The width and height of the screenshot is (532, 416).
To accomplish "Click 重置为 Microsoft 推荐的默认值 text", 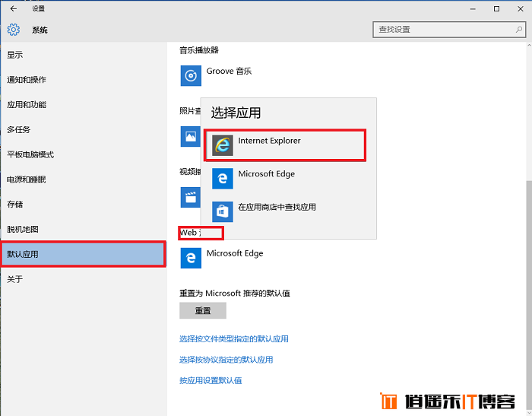I will pos(235,293).
